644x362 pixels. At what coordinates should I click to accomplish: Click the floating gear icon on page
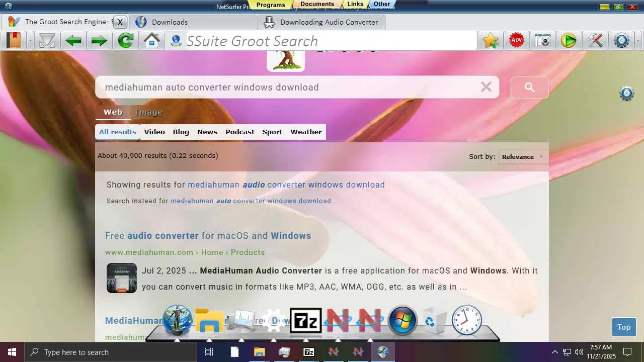pyautogui.click(x=626, y=94)
